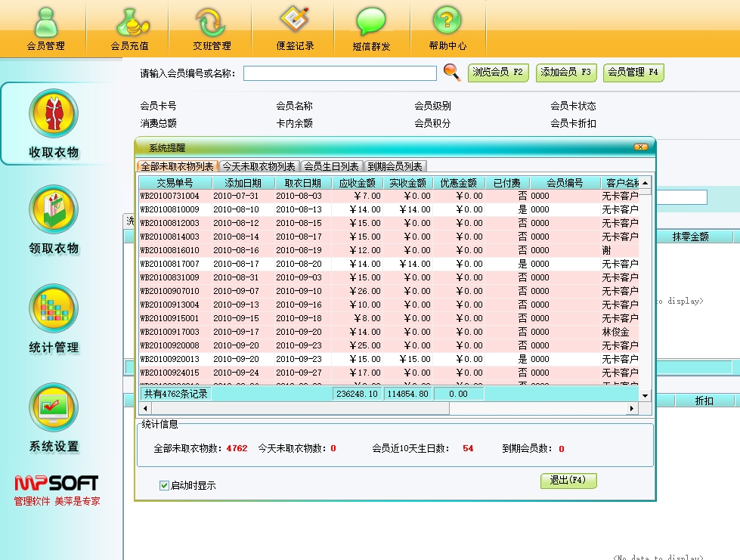
Task: Click the table's vertical scrollbar down arrow
Action: 645,395
